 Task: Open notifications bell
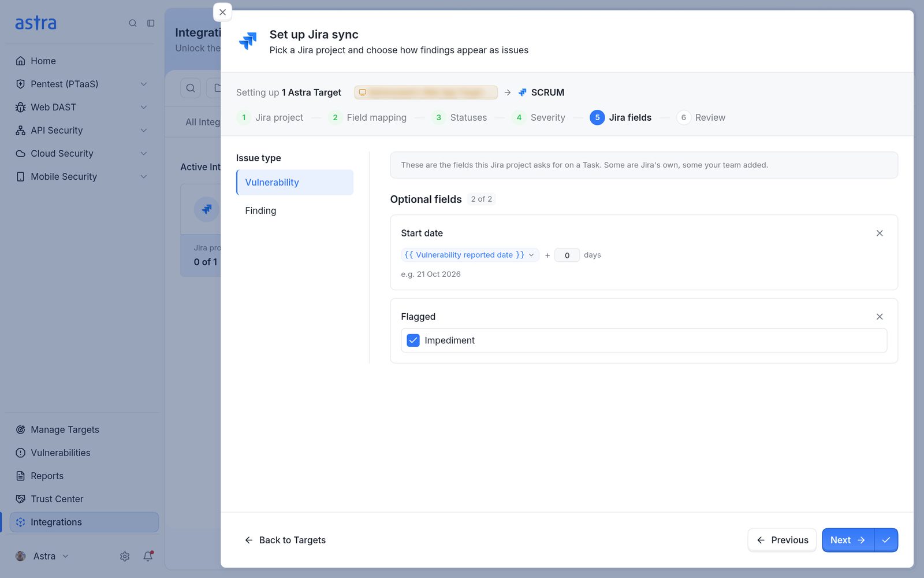(148, 556)
